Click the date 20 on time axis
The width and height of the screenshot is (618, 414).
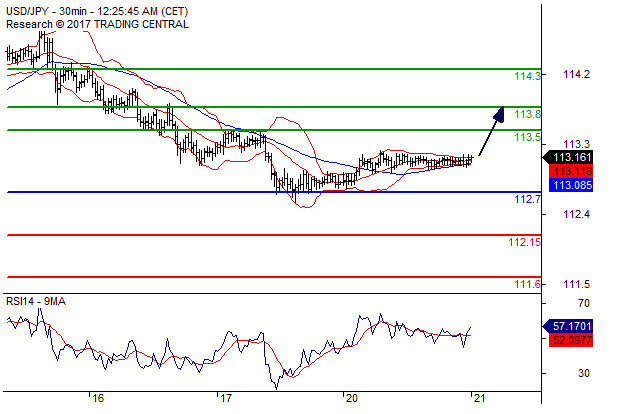[352, 398]
